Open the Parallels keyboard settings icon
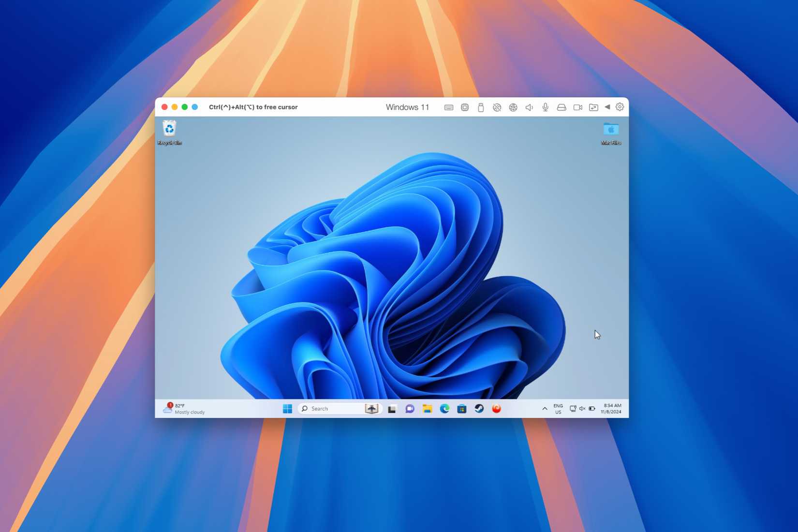This screenshot has height=532, width=798. pyautogui.click(x=449, y=107)
